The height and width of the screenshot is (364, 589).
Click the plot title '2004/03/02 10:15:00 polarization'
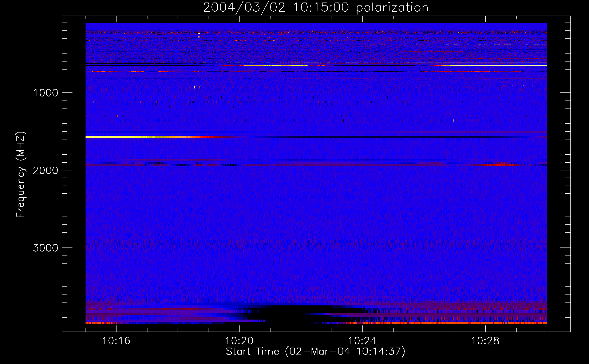(x=316, y=7)
